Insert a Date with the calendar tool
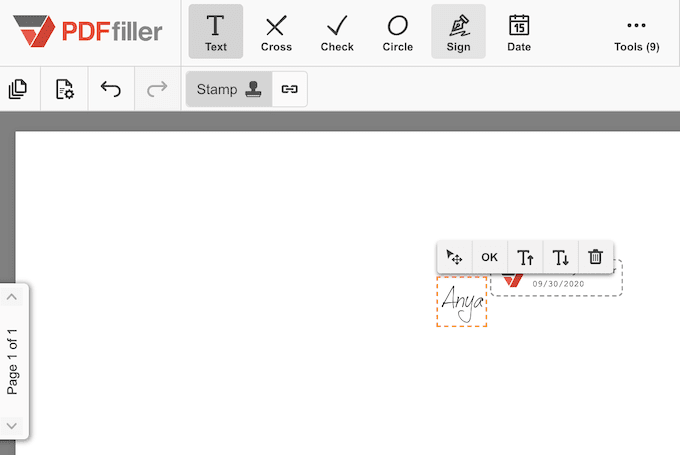Screen dimensions: 680x455 pos(519,32)
